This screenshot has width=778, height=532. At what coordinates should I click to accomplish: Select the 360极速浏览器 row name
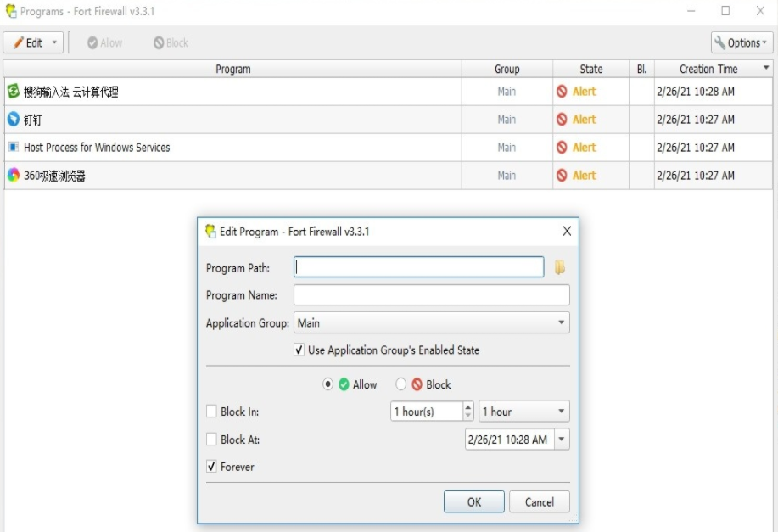[x=54, y=176]
